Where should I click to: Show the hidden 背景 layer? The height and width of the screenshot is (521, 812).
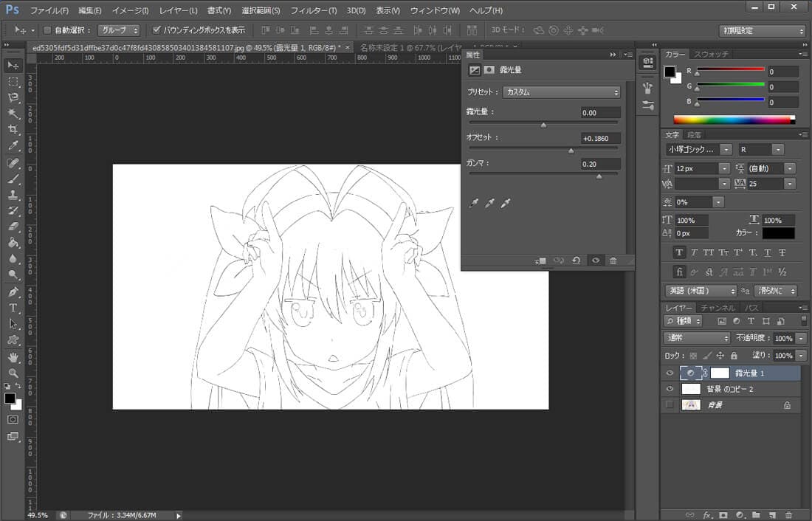click(670, 404)
